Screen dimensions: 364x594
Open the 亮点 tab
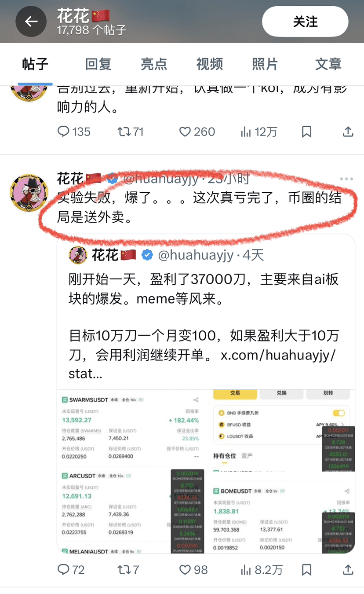(154, 64)
